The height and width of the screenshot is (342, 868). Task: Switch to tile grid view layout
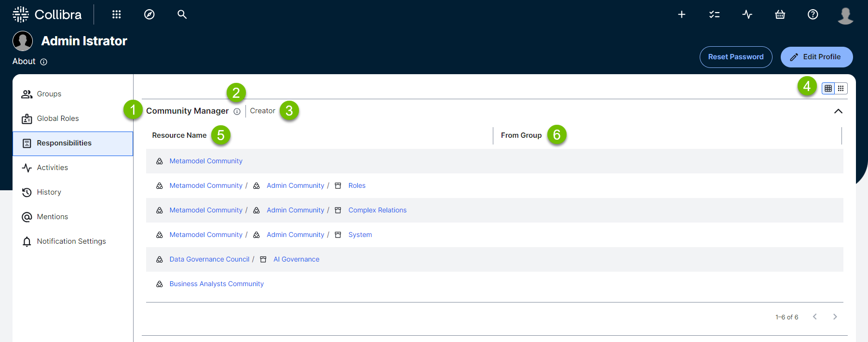click(x=841, y=88)
